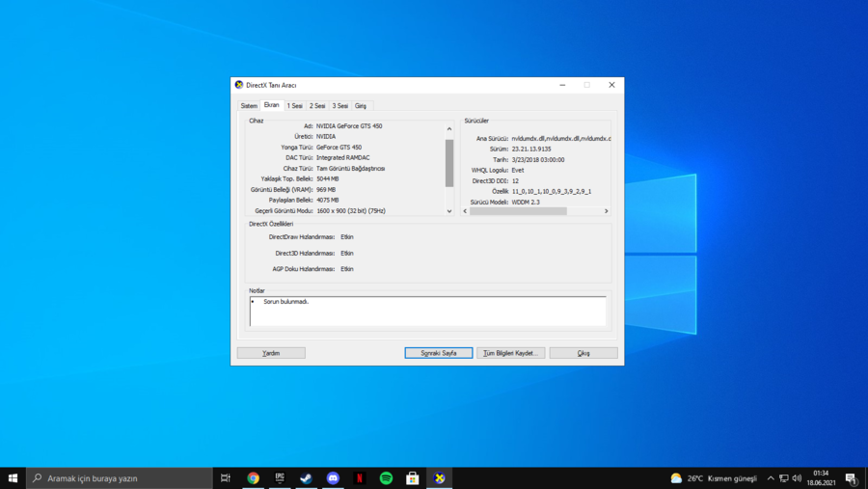Open Netflix from the taskbar
Screen dimensions: 868x489
[360, 478]
